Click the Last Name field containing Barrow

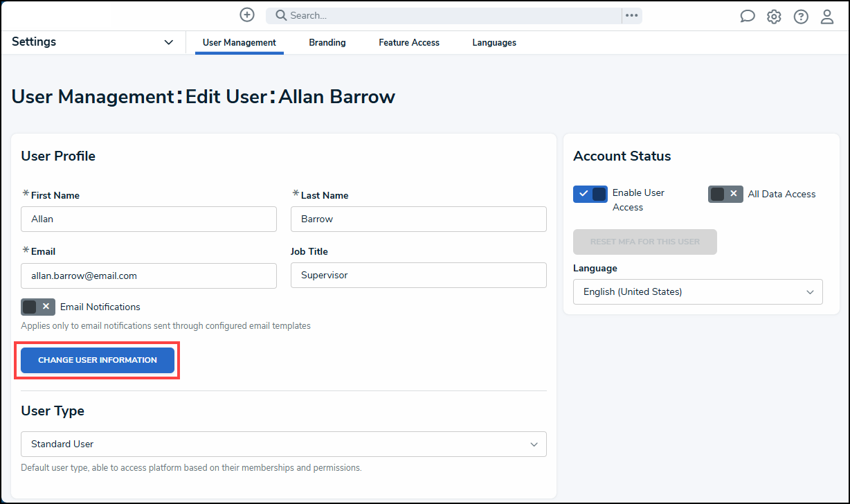(x=419, y=219)
